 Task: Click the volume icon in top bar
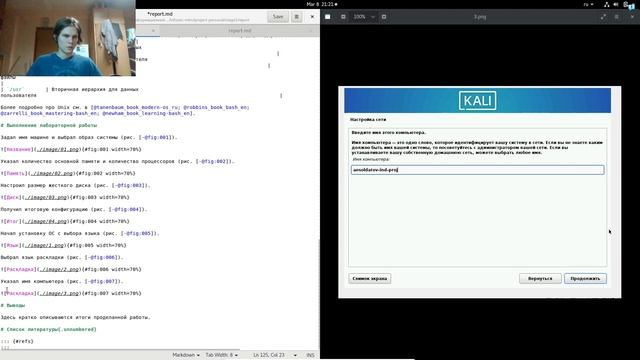(616, 4)
